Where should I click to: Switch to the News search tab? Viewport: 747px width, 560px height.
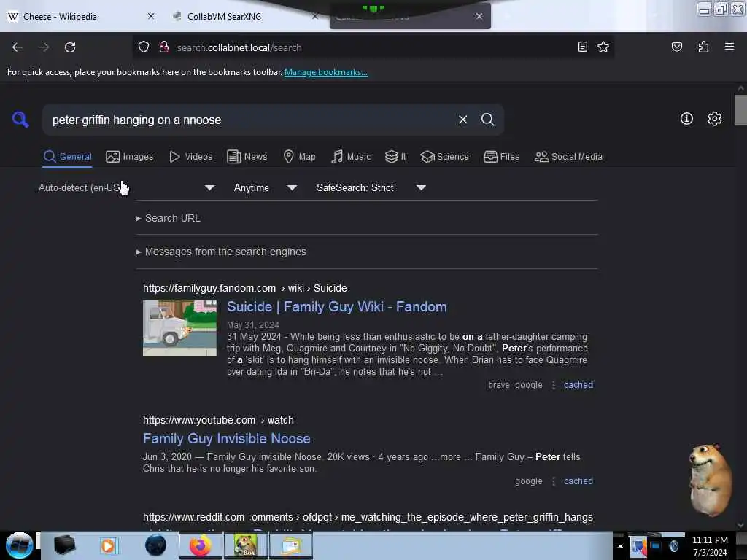pos(247,157)
